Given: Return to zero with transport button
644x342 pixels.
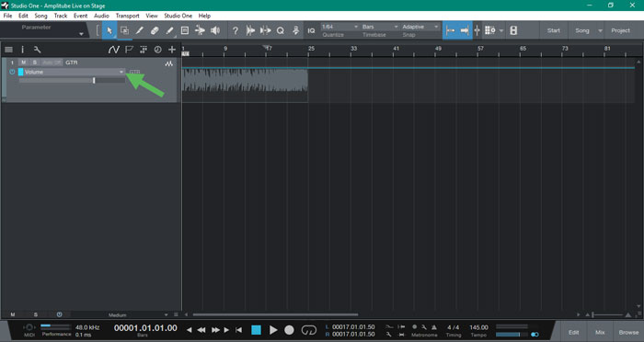Looking at the screenshot, I should tap(238, 330).
